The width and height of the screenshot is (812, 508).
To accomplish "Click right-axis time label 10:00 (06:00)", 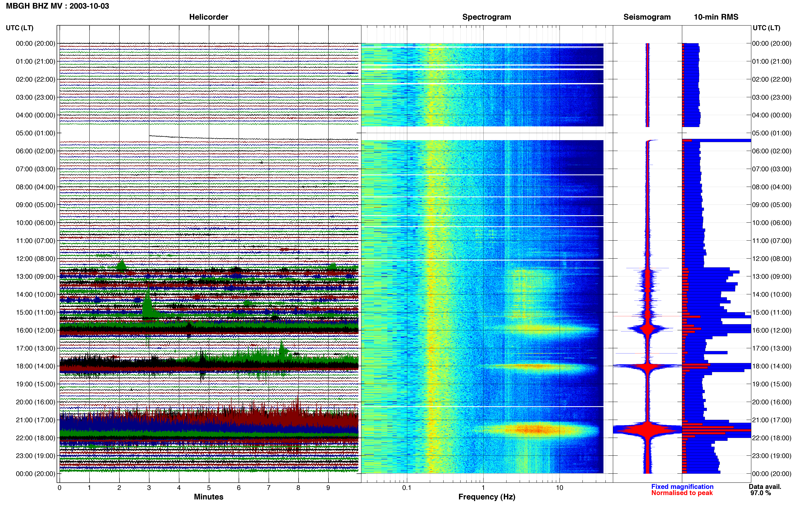I will 772,223.
